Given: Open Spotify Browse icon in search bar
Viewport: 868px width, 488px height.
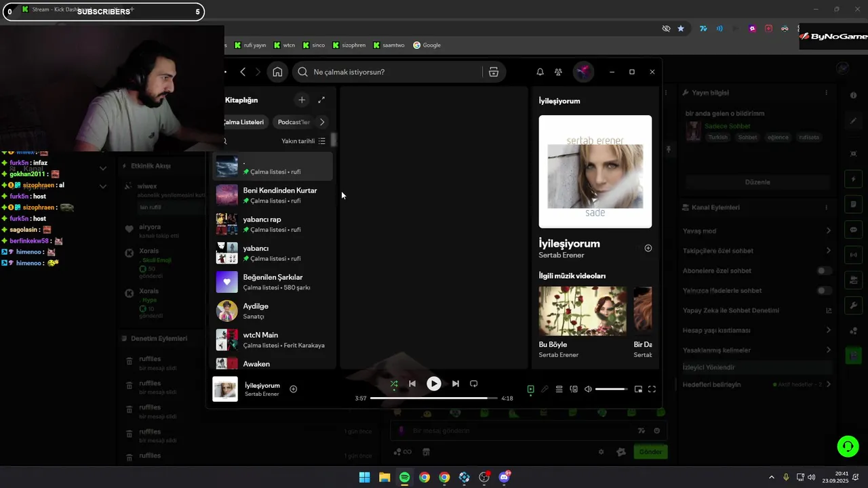Looking at the screenshot, I should point(494,72).
